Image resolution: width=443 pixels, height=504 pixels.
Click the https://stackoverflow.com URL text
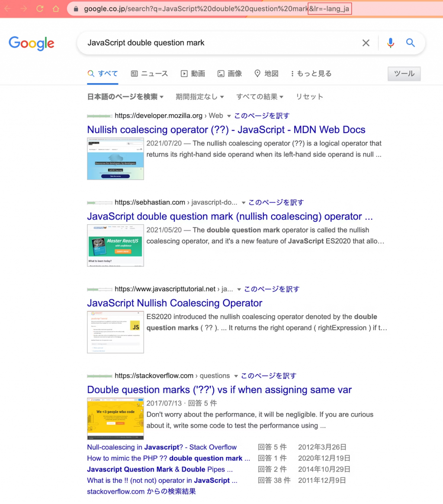(154, 376)
